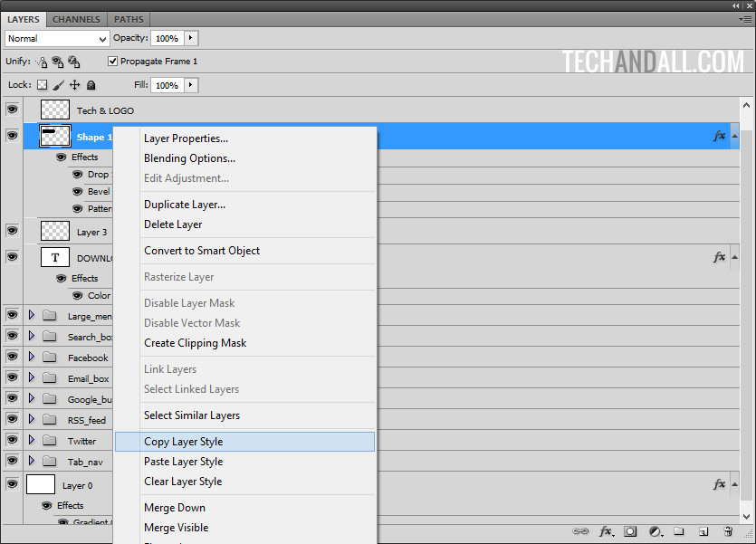Uncheck the Propagate Frame 1 checkbox
The width and height of the screenshot is (756, 544).
(112, 62)
